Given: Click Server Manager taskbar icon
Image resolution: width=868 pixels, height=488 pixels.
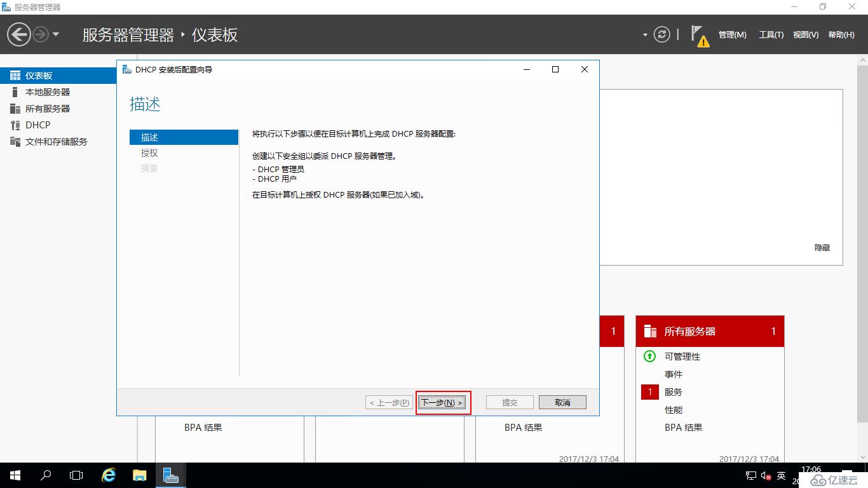Looking at the screenshot, I should (x=170, y=475).
